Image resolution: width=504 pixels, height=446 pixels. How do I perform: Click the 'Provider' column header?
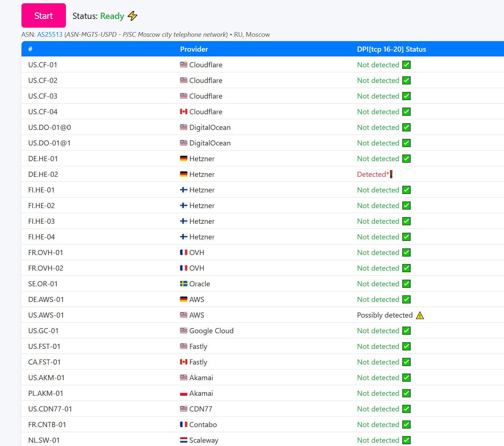coord(194,49)
